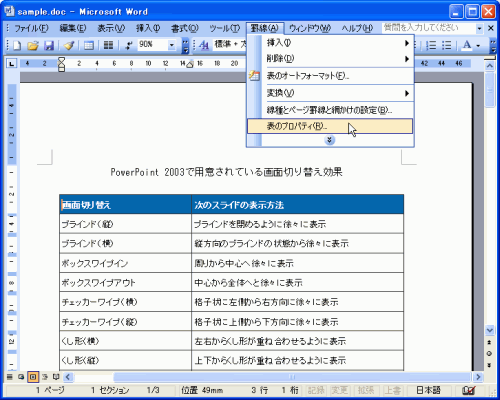Click 日本語 language status entry
The width and height of the screenshot is (500, 400).
(429, 390)
